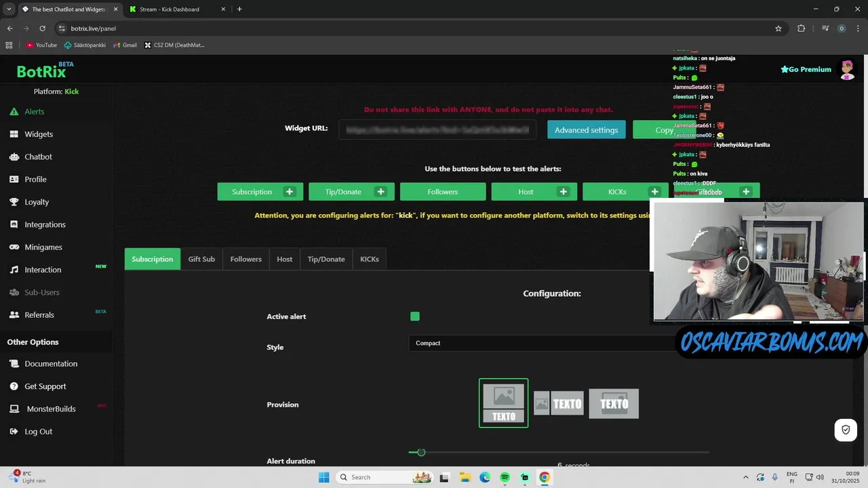Screen dimensions: 868x488
Task: Click plus icon on KICKs test button
Action: point(654,192)
